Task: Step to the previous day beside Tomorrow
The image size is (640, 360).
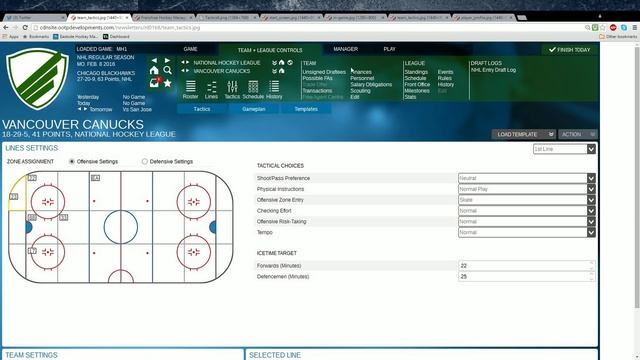Action: [80, 109]
